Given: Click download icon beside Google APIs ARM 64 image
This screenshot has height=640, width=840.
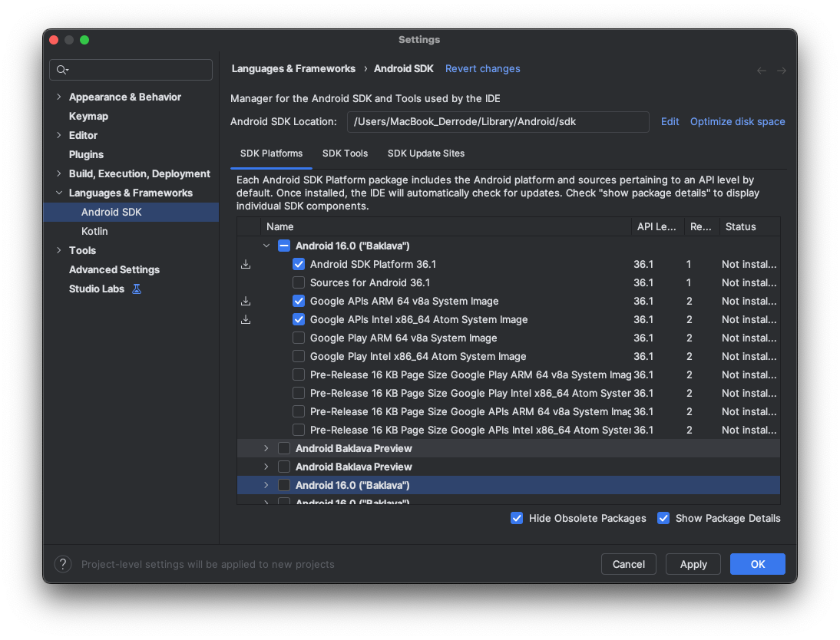Looking at the screenshot, I should point(246,301).
